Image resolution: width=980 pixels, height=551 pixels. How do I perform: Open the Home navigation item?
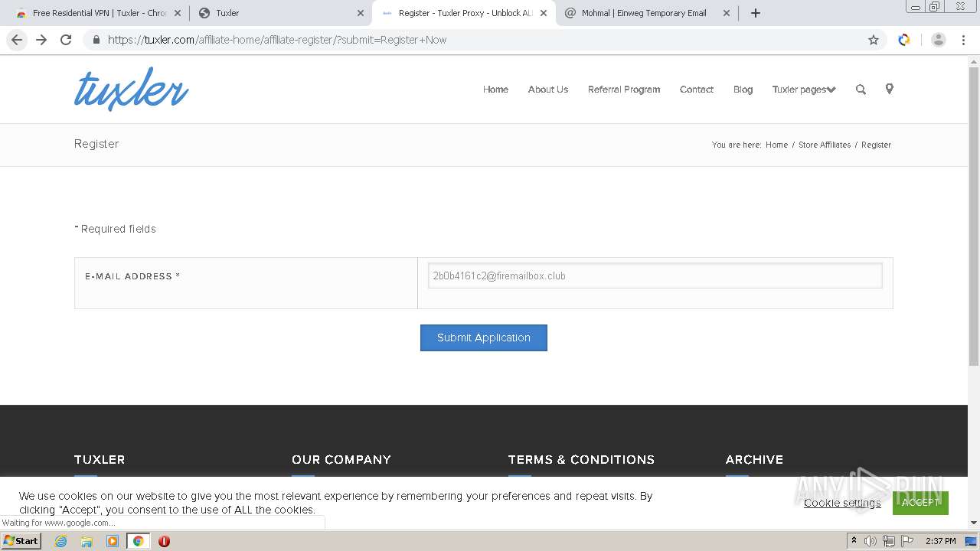[495, 90]
